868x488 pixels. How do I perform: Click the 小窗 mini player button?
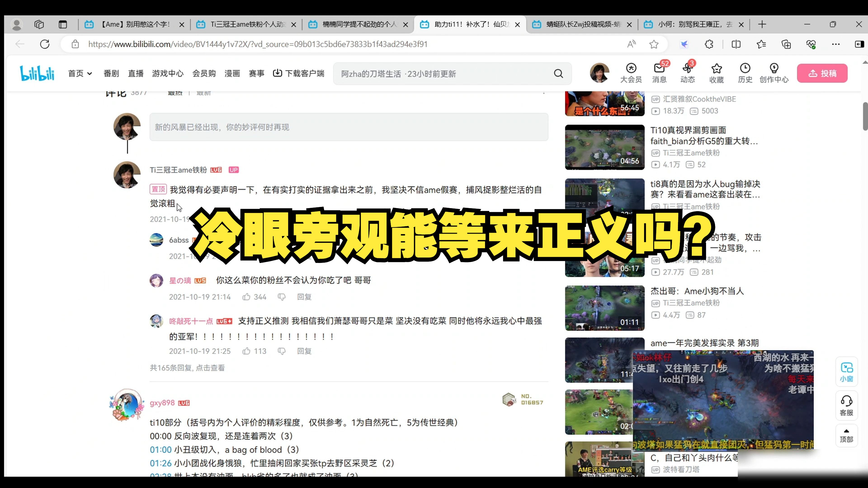(846, 372)
